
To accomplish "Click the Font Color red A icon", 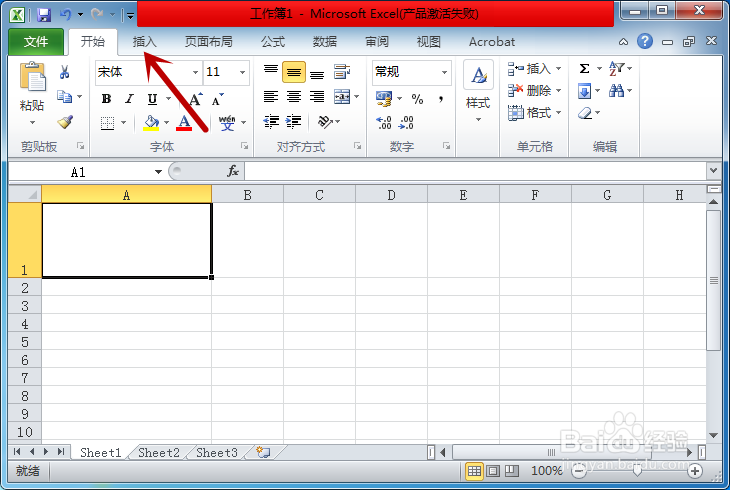I will tap(184, 122).
